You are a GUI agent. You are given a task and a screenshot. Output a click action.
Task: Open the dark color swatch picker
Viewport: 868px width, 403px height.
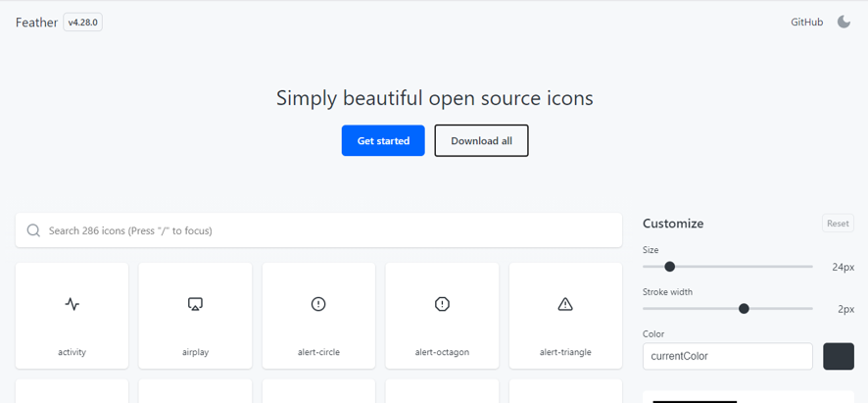[839, 357]
